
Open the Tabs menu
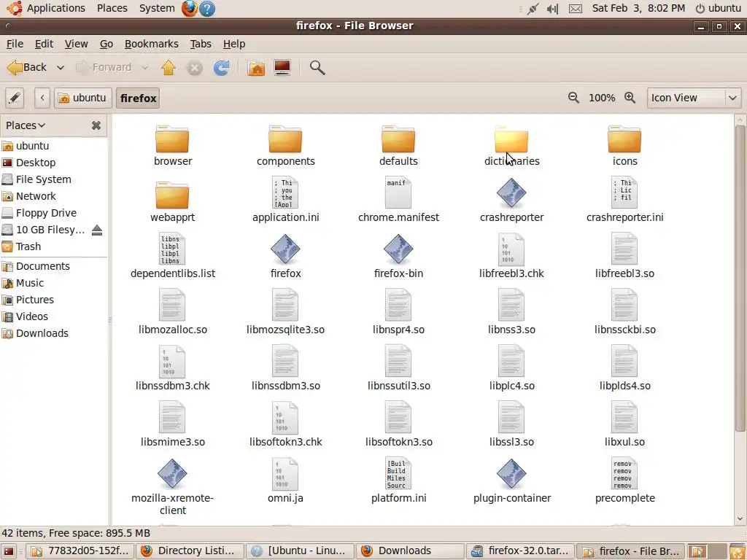click(x=201, y=44)
